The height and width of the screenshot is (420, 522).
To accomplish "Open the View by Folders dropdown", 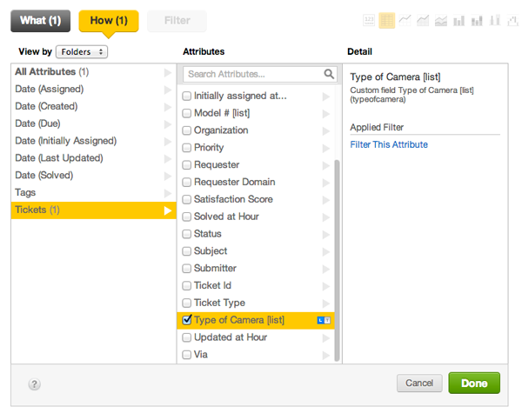I will [x=82, y=52].
